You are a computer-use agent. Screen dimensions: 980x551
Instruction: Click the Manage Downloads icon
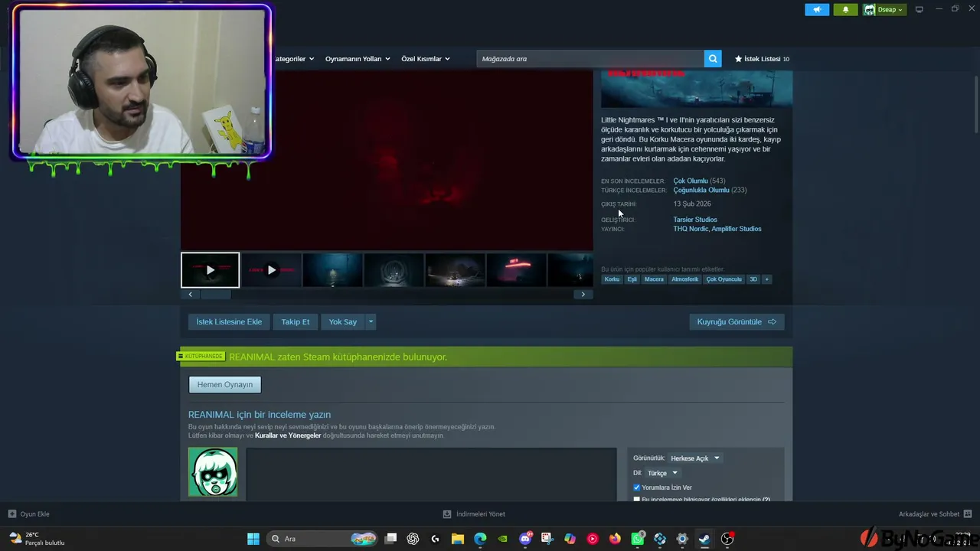tap(447, 514)
